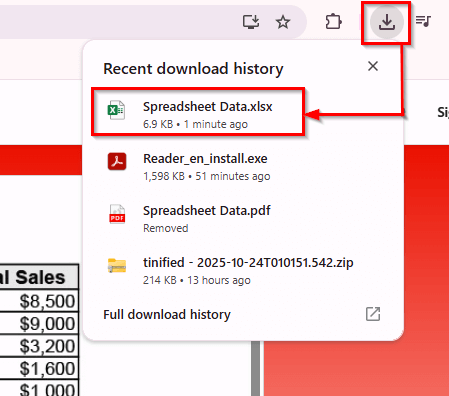Bookmark this page with the star icon
Viewport: 449px width, 396px height.
(283, 22)
